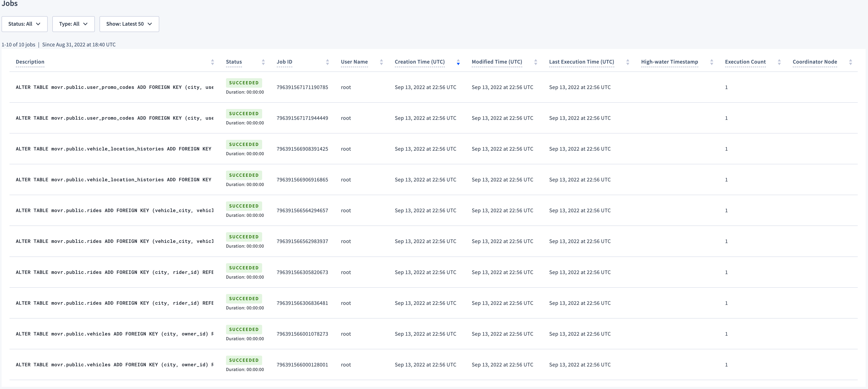Image resolution: width=868 pixels, height=389 pixels.
Task: Open the Status: All filter dropdown
Action: coord(24,24)
